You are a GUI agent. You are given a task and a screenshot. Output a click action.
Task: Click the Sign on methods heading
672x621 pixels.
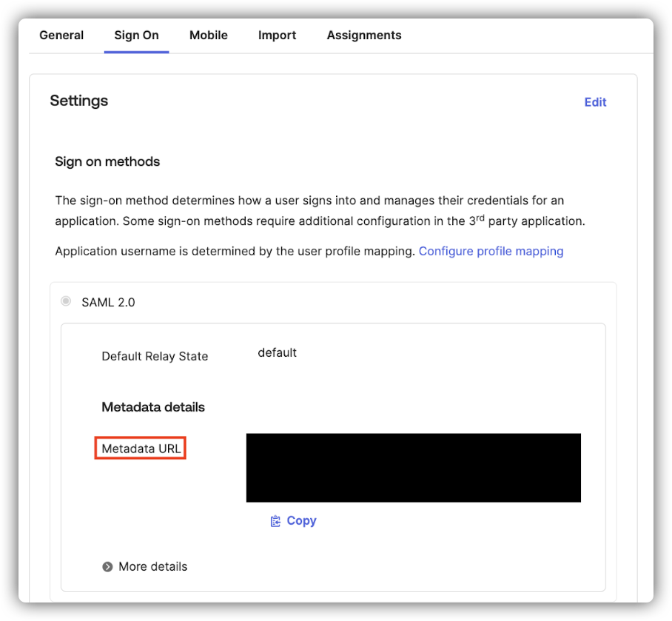[107, 161]
